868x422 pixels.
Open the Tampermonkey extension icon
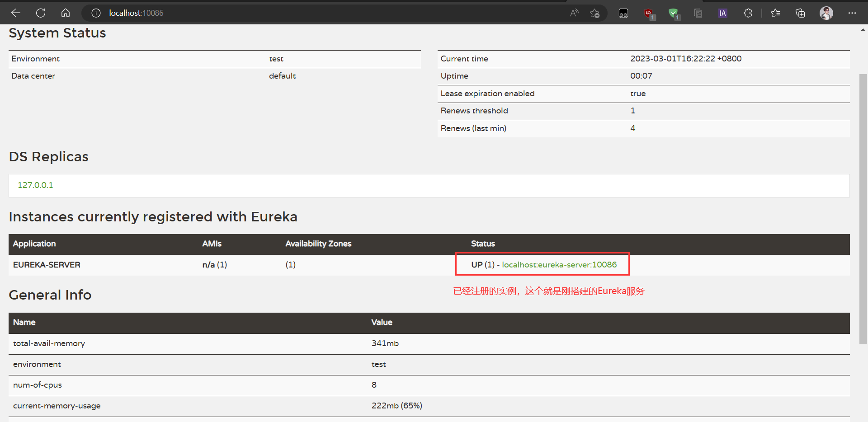click(623, 13)
